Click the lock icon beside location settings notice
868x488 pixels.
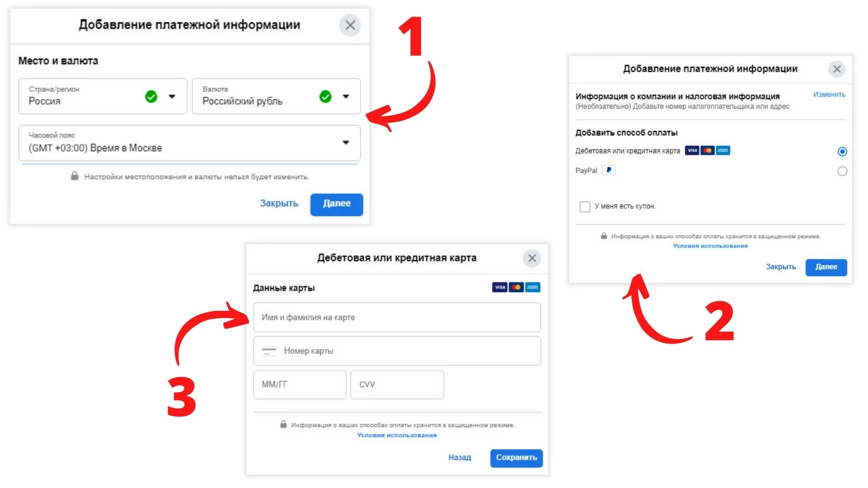click(x=75, y=176)
